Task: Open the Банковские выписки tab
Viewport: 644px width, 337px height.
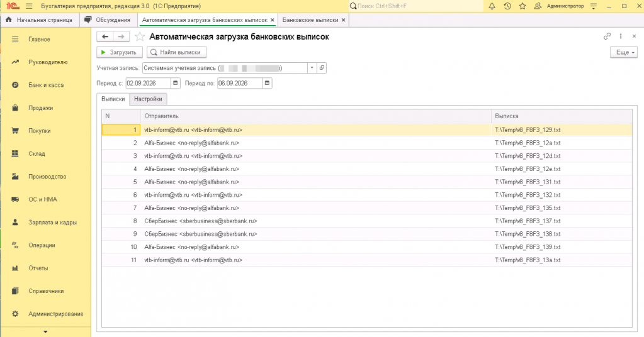Action: tap(310, 19)
